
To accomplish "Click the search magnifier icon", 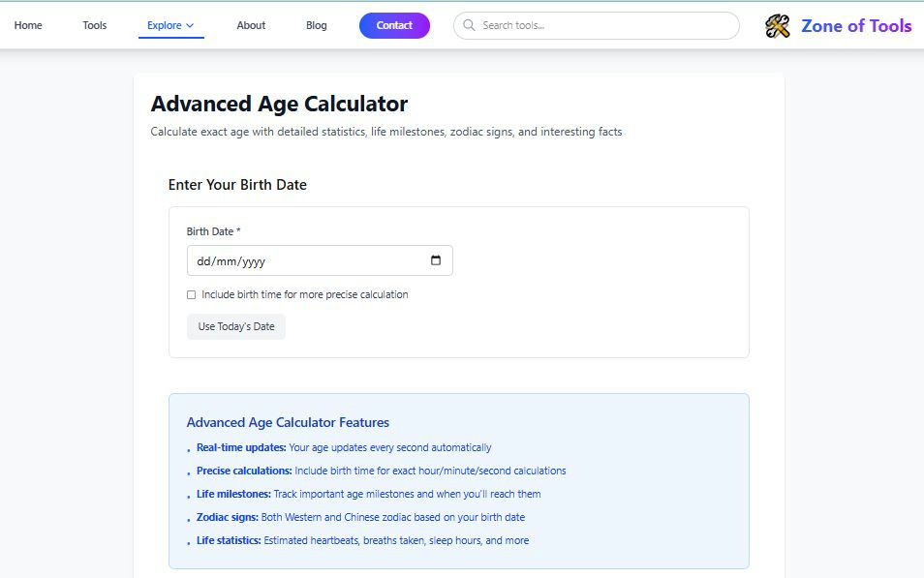I will tap(469, 25).
